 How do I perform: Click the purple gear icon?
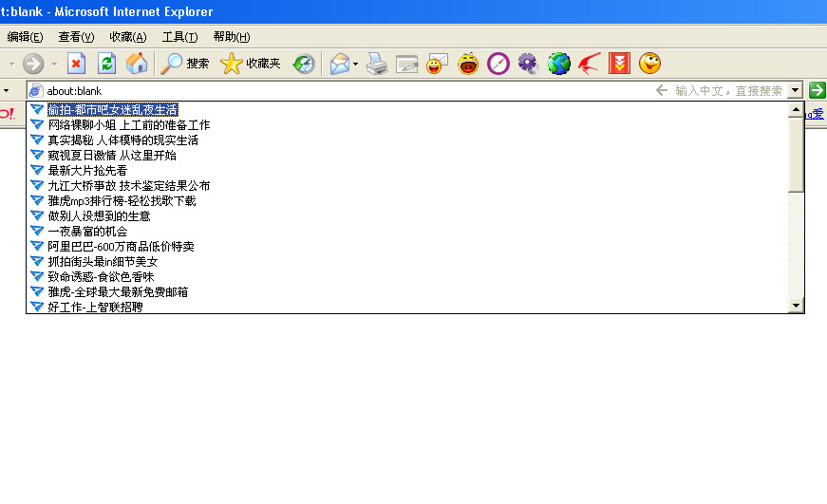[528, 64]
